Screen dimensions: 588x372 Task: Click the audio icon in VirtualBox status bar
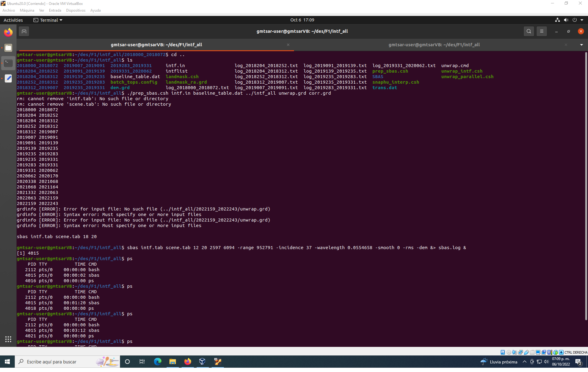click(515, 352)
